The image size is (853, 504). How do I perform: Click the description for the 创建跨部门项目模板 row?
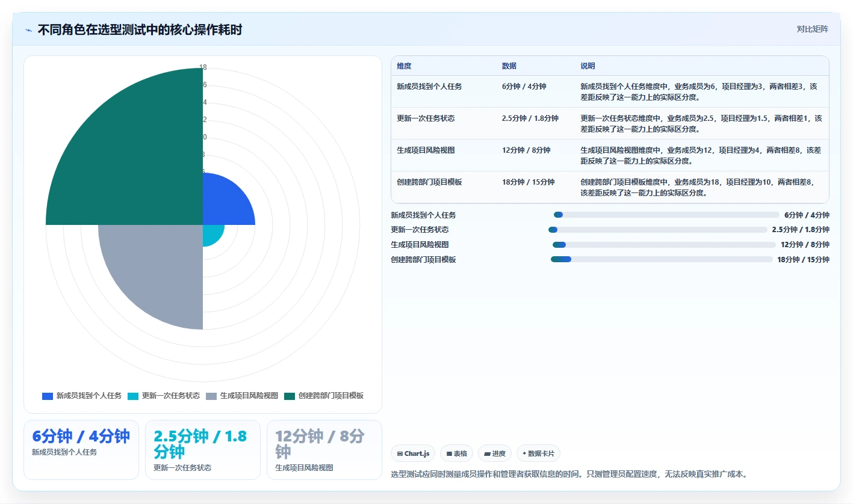(x=696, y=187)
